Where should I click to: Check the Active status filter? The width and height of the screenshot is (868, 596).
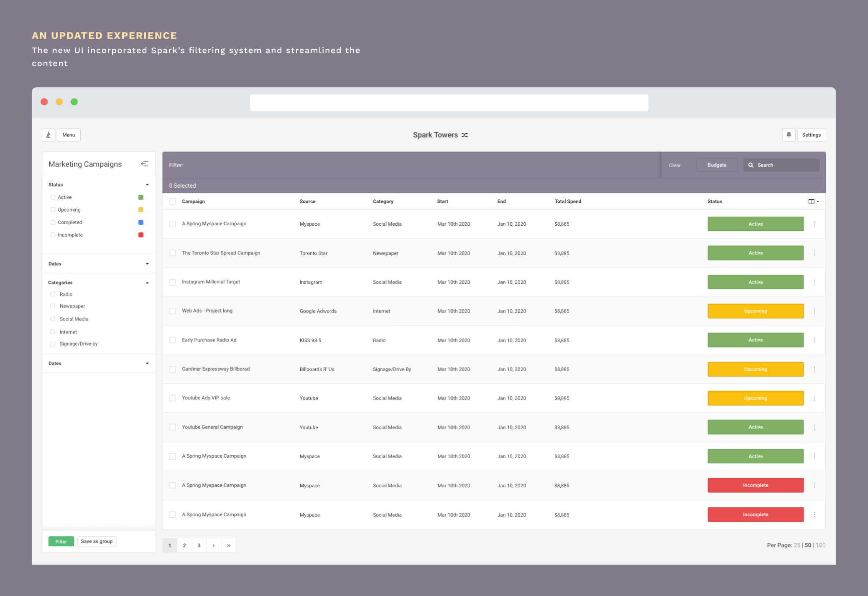tap(53, 197)
